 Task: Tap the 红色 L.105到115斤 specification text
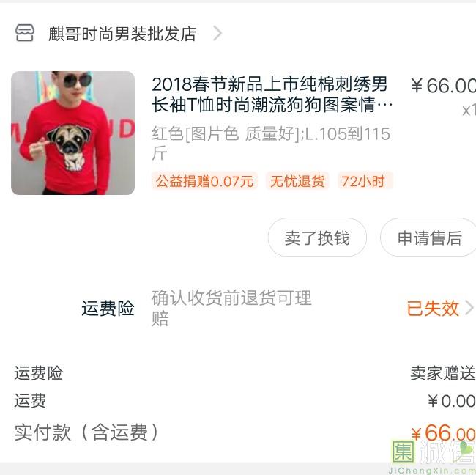[x=271, y=143]
